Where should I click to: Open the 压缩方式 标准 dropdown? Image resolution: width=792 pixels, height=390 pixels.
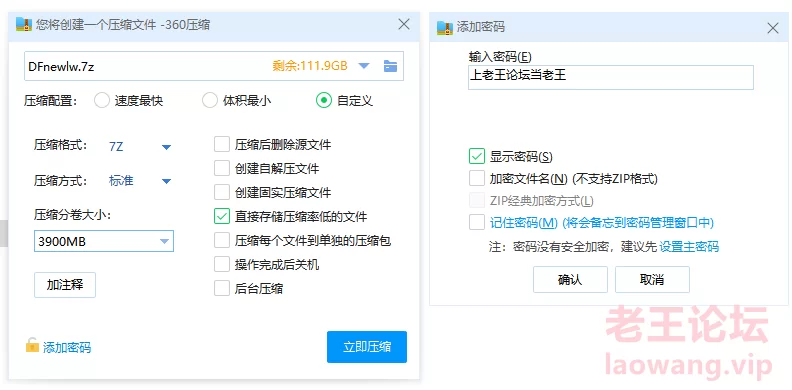166,181
